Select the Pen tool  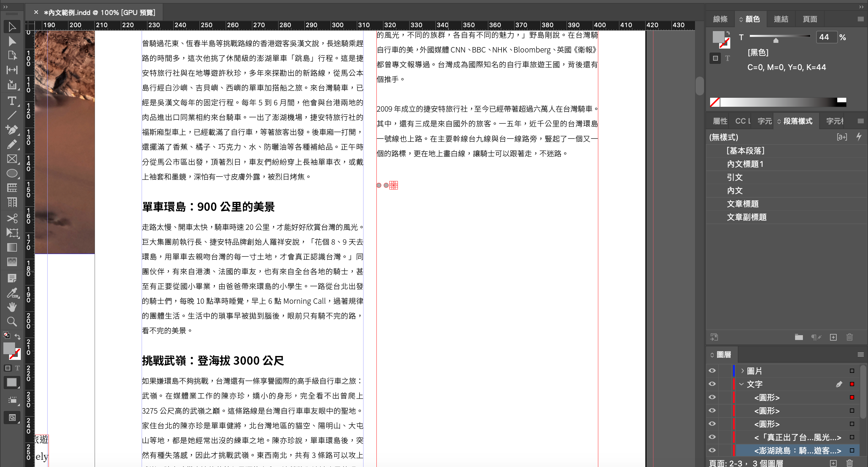point(12,129)
